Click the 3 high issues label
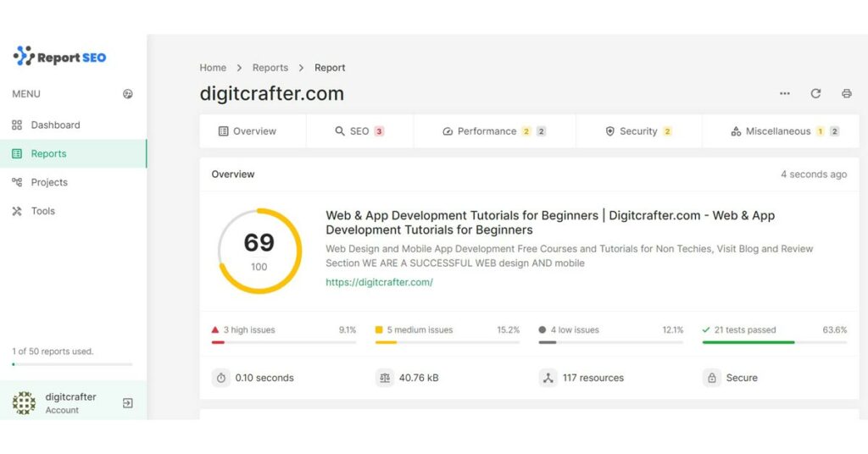The height and width of the screenshot is (454, 868). (x=249, y=330)
